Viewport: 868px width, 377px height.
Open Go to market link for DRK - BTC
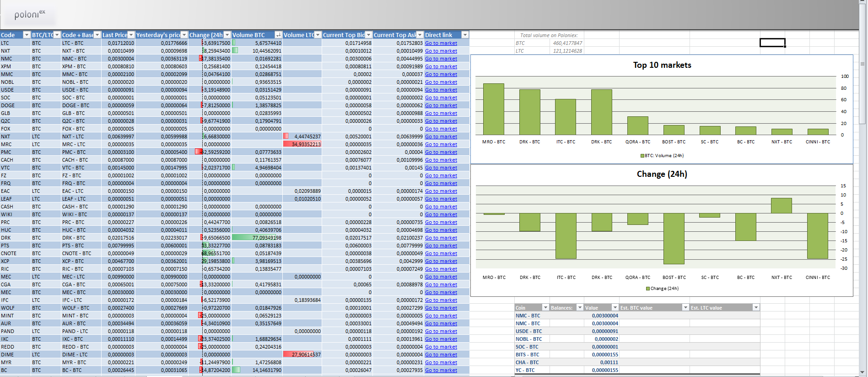441,238
